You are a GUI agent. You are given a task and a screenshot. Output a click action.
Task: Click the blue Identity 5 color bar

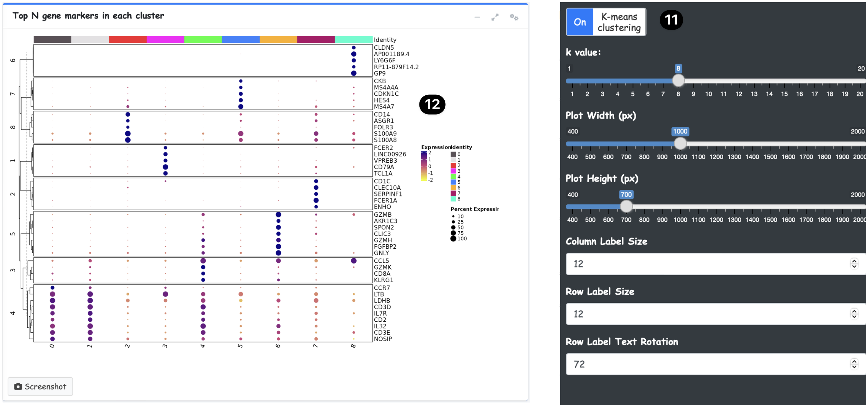tap(241, 39)
